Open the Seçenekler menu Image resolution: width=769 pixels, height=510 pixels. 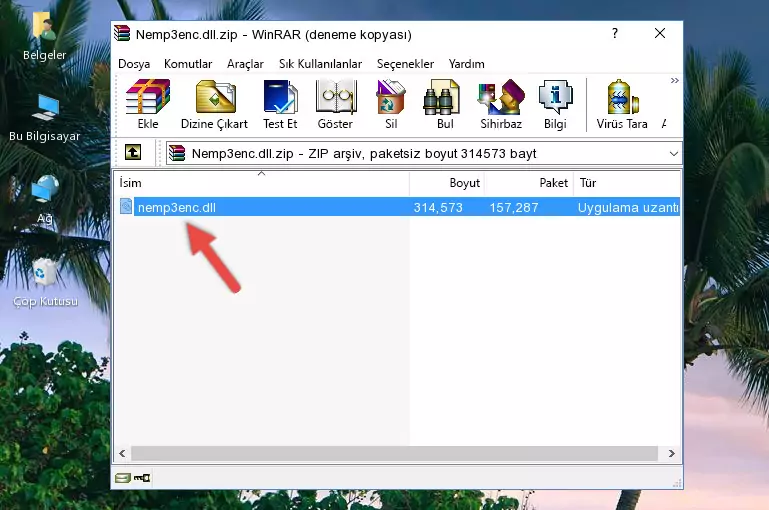(x=405, y=64)
